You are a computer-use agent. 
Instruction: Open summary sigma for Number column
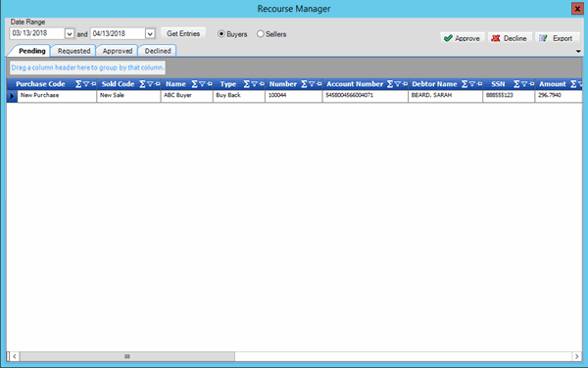click(x=304, y=84)
